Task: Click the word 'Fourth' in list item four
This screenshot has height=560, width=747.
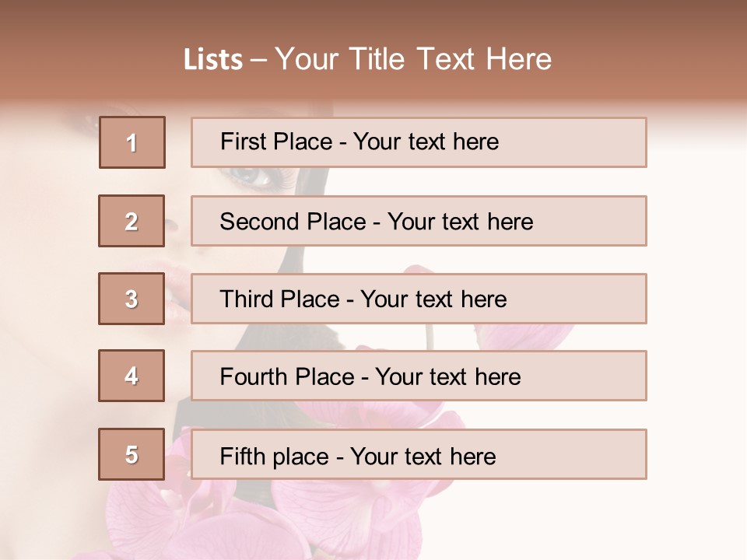Action: (254, 377)
